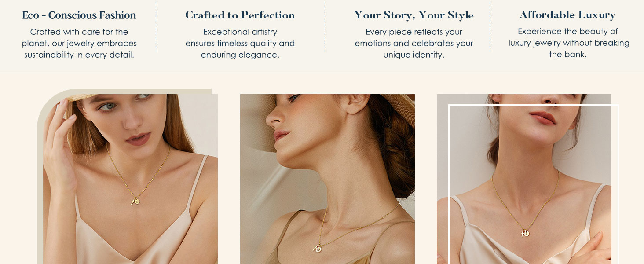Select the unique identity description text
The image size is (644, 264).
[414, 43]
